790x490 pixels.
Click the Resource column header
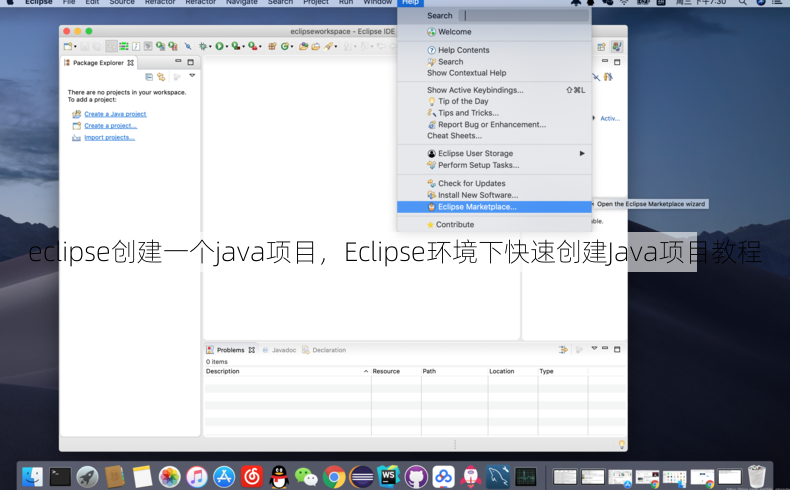point(396,371)
